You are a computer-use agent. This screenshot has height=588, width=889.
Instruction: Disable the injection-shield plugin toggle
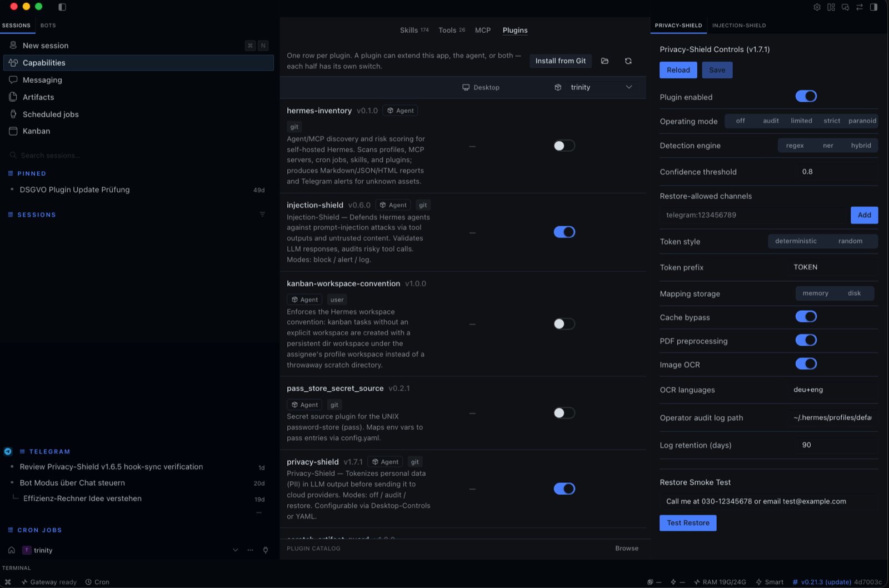pyautogui.click(x=565, y=232)
